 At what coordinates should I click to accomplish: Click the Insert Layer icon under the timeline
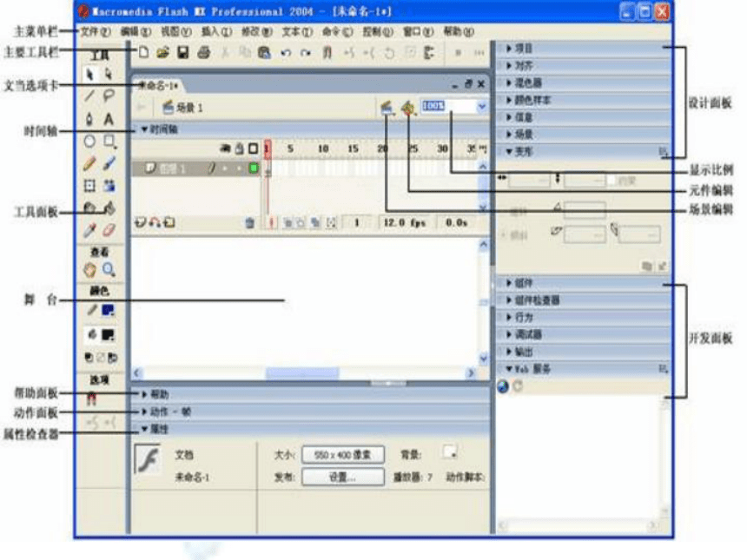[x=140, y=222]
